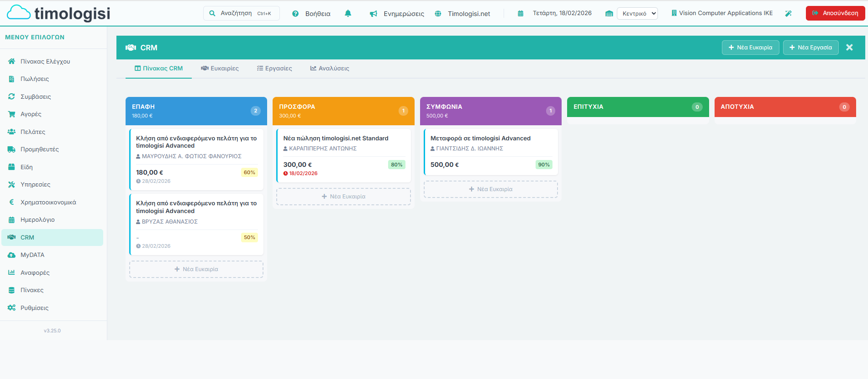Switch to the Εργασίες tab
868x379 pixels.
(x=274, y=69)
